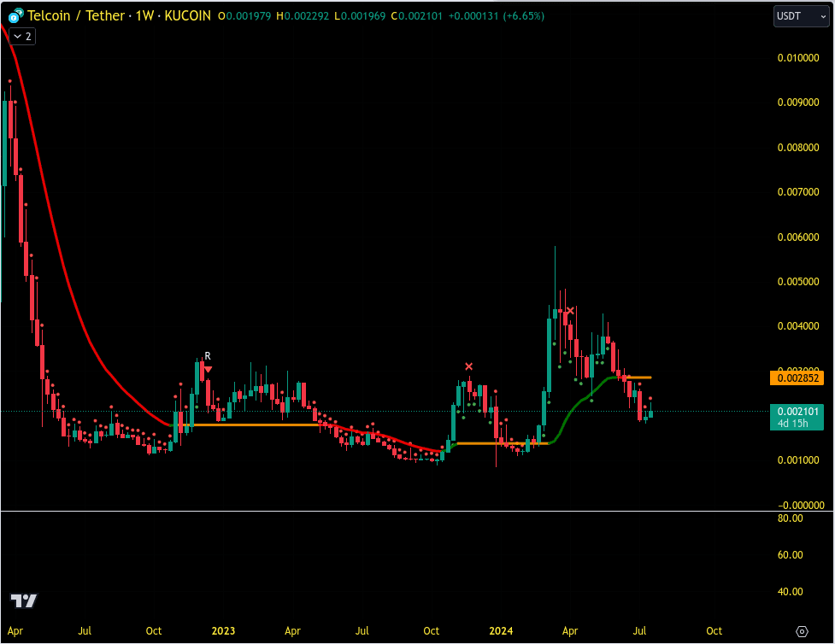835x644 pixels.
Task: Select the low value L0.001969
Action: point(360,16)
